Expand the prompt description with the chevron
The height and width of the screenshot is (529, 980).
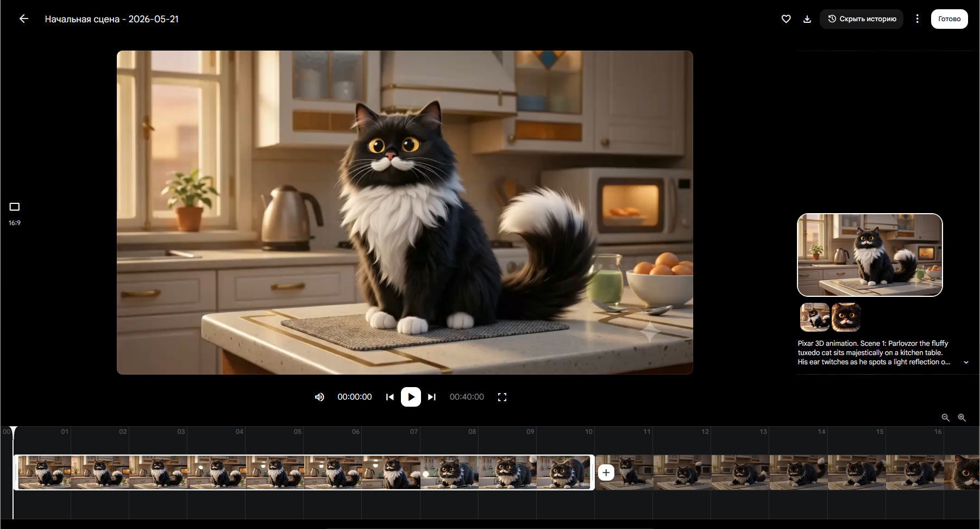[966, 362]
